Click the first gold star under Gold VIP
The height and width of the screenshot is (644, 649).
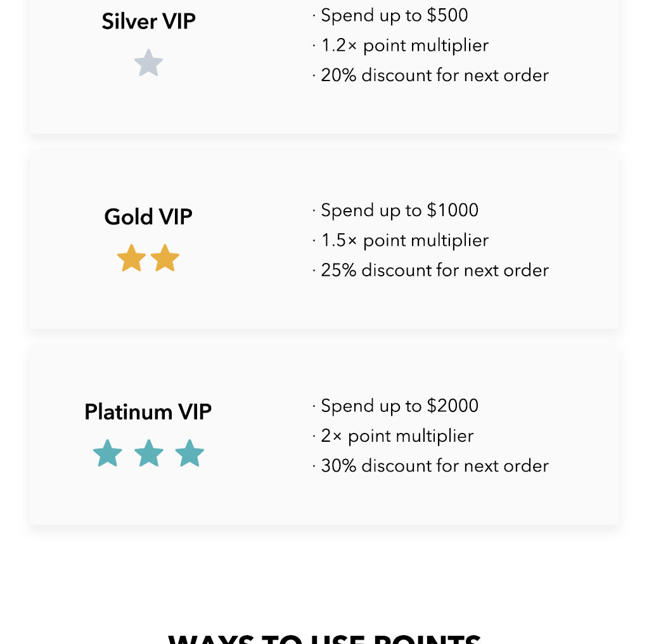pos(132,259)
